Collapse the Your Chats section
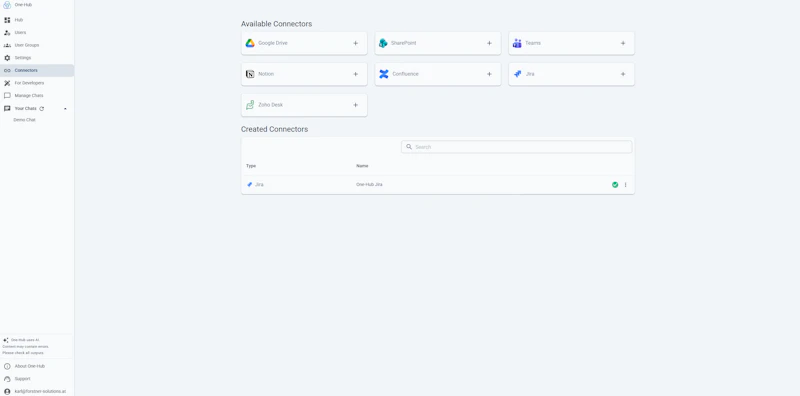 [x=65, y=109]
